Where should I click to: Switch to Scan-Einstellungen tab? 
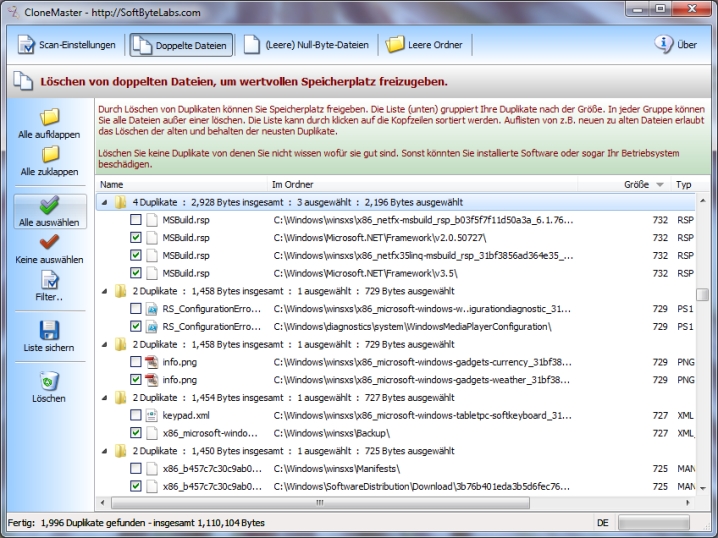point(67,45)
